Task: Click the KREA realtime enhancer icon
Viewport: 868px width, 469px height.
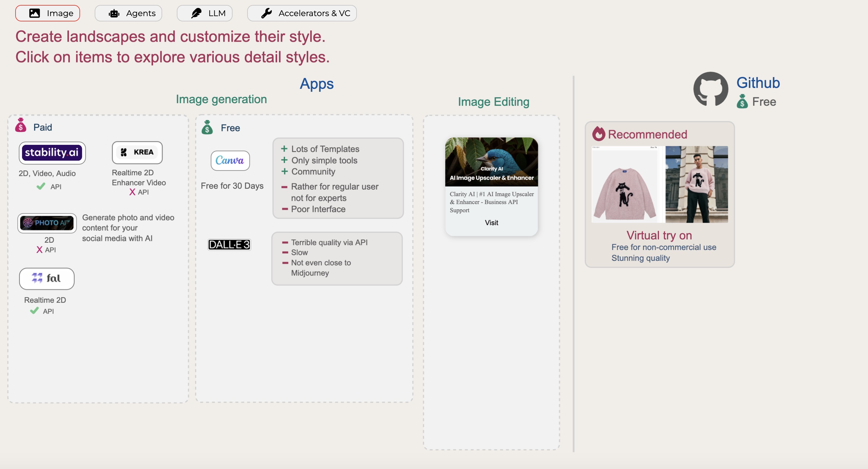Action: (137, 152)
